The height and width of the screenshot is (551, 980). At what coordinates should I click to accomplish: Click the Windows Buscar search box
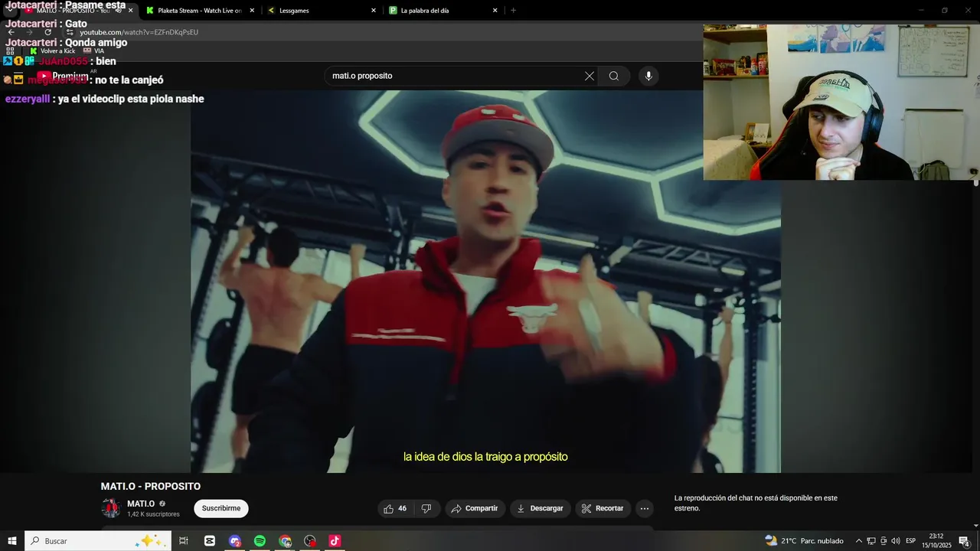click(x=97, y=541)
